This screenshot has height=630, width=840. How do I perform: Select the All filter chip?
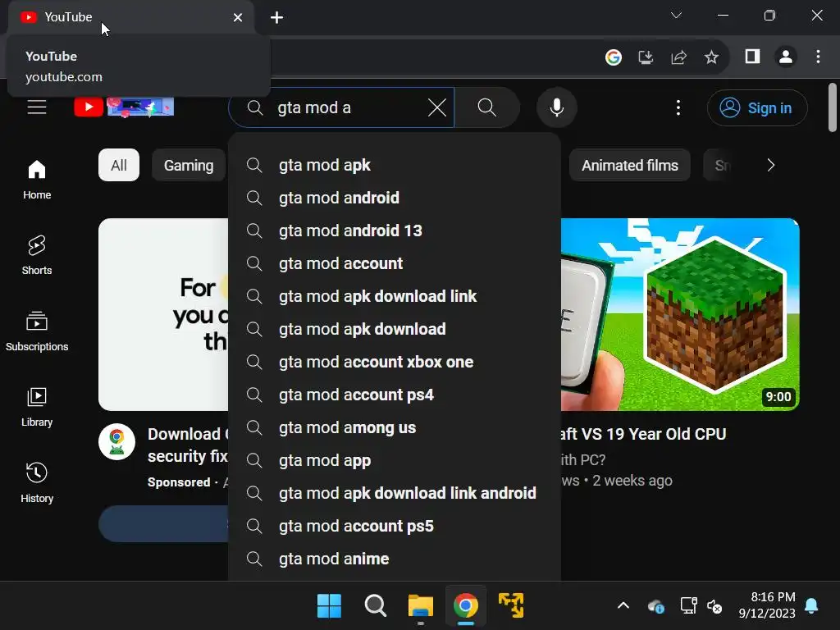119,165
